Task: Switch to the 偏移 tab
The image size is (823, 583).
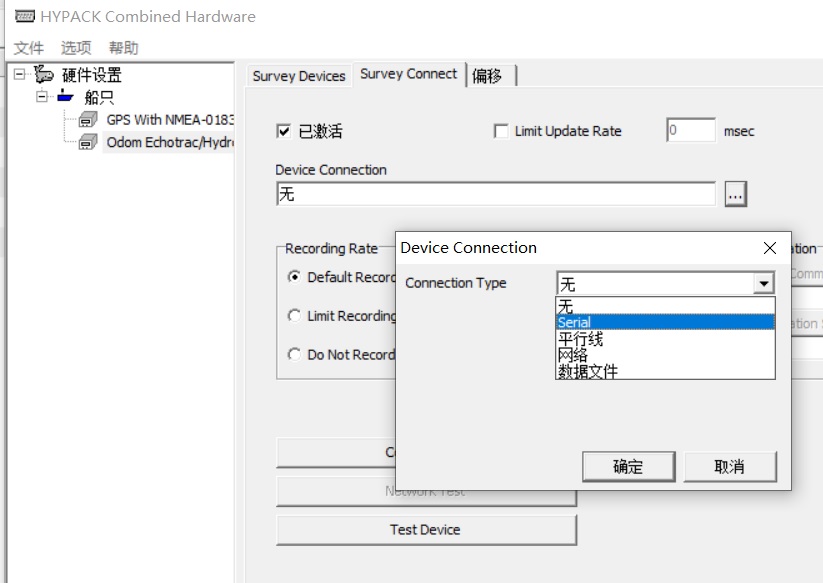Action: [491, 76]
